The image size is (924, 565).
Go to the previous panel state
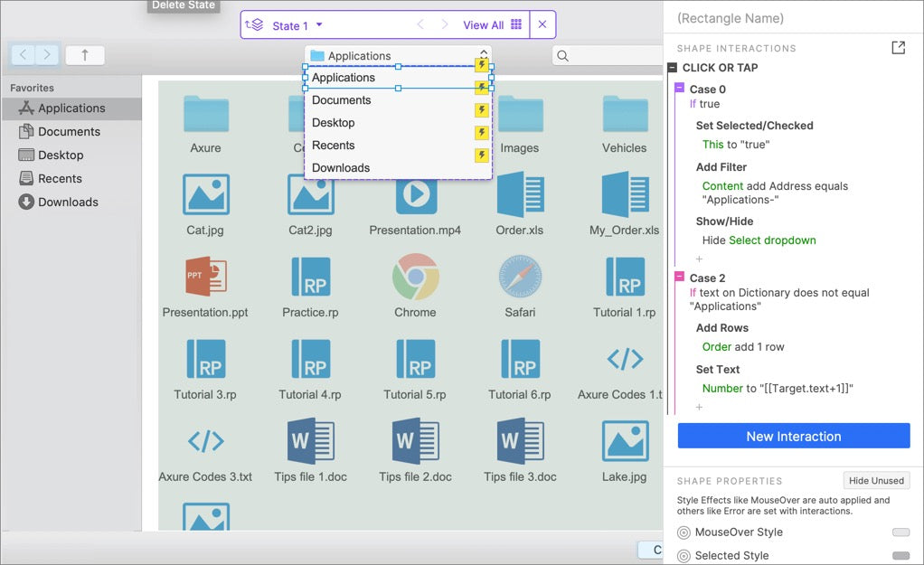[420, 24]
